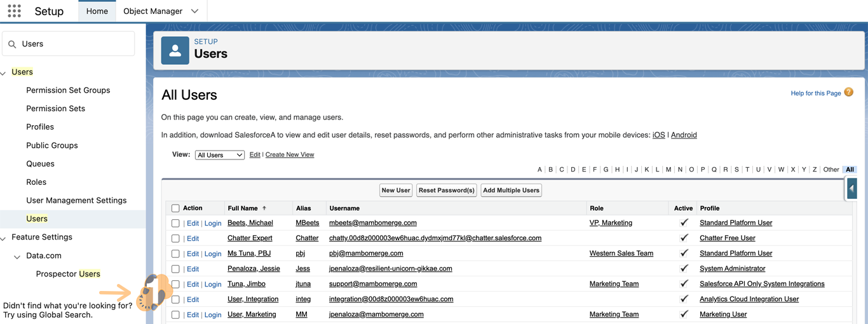This screenshot has width=868, height=324.
Task: Open the App Launcher grid icon
Action: coord(14,11)
